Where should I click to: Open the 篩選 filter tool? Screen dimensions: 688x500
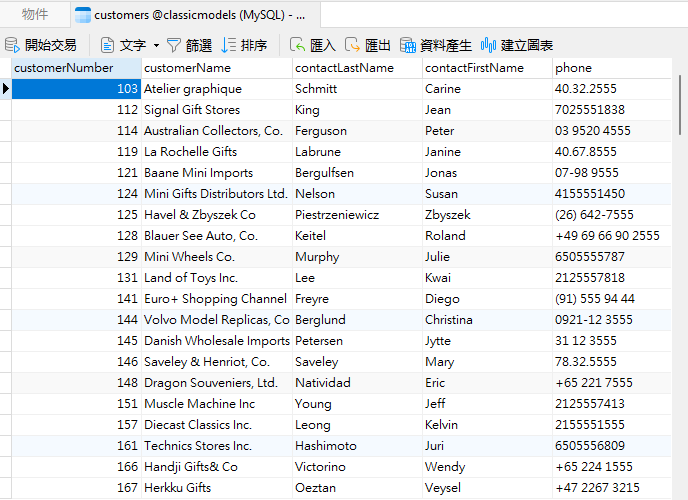click(174, 45)
